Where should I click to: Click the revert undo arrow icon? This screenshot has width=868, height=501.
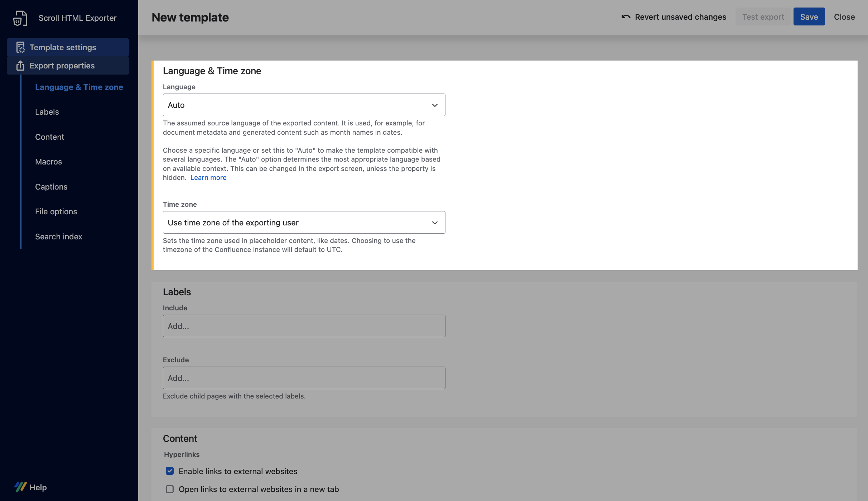(x=626, y=17)
